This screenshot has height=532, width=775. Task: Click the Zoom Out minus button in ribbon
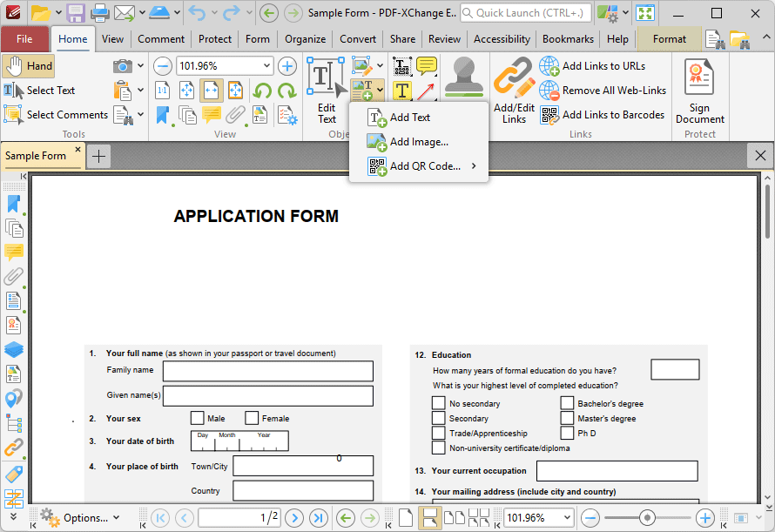[x=163, y=66]
